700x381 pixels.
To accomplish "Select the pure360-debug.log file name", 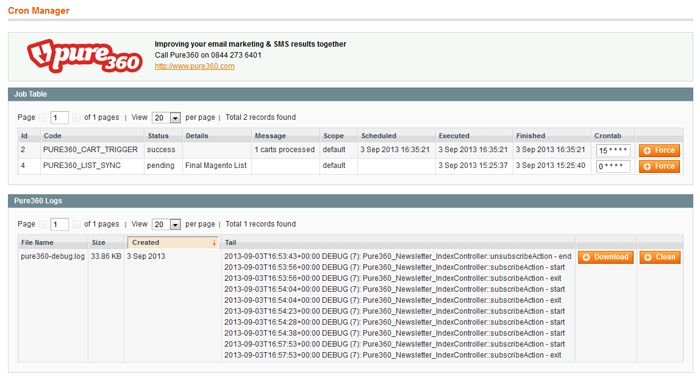I will (53, 256).
